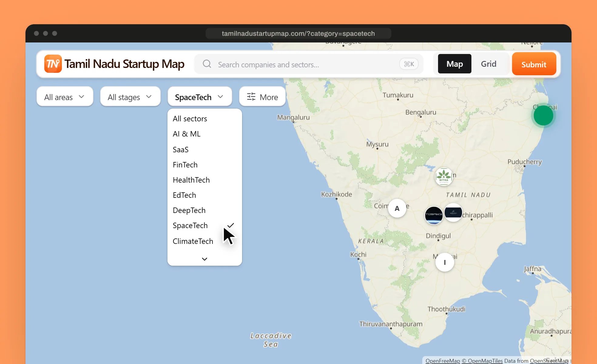The width and height of the screenshot is (597, 364).
Task: Switch to the Map view
Action: point(454,64)
